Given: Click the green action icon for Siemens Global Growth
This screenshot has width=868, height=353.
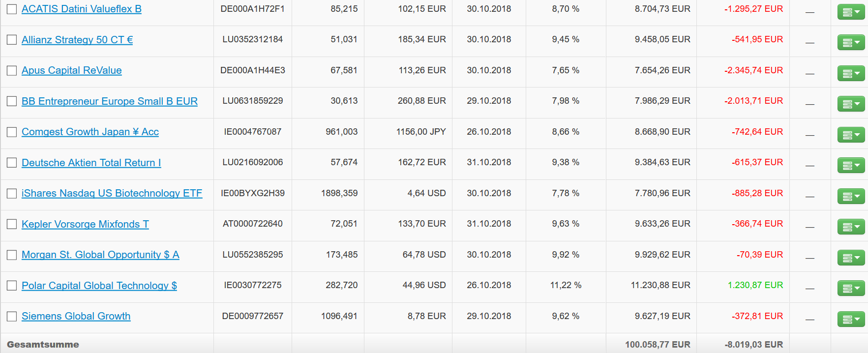Looking at the screenshot, I should tap(851, 320).
